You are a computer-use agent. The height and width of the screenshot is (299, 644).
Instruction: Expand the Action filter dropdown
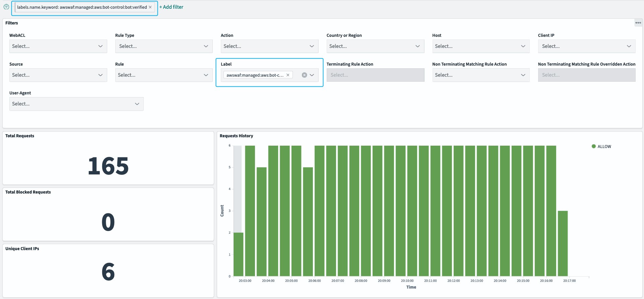[x=269, y=46]
